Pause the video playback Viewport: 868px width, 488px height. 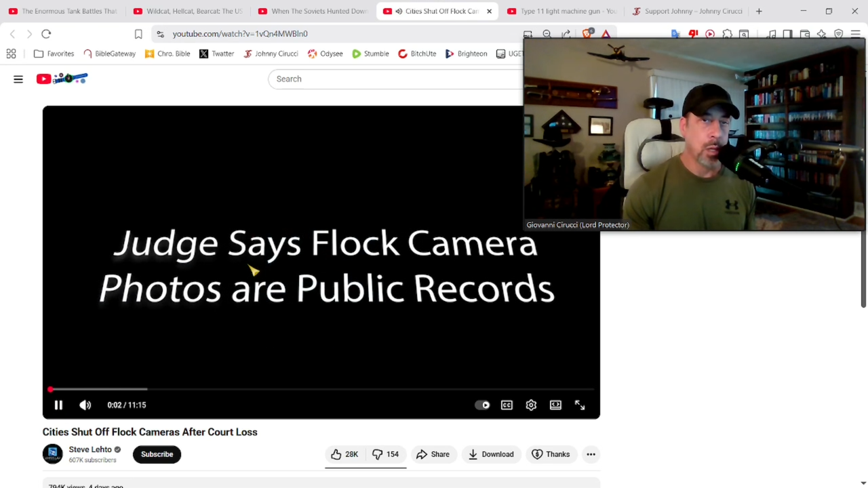tap(58, 405)
